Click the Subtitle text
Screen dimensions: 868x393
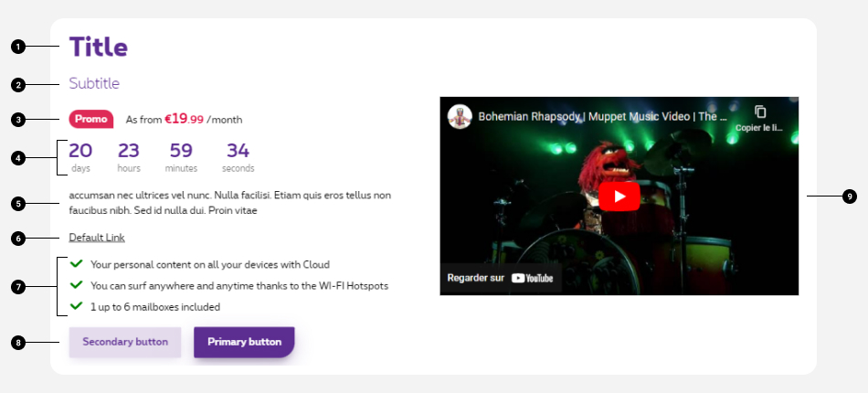94,83
